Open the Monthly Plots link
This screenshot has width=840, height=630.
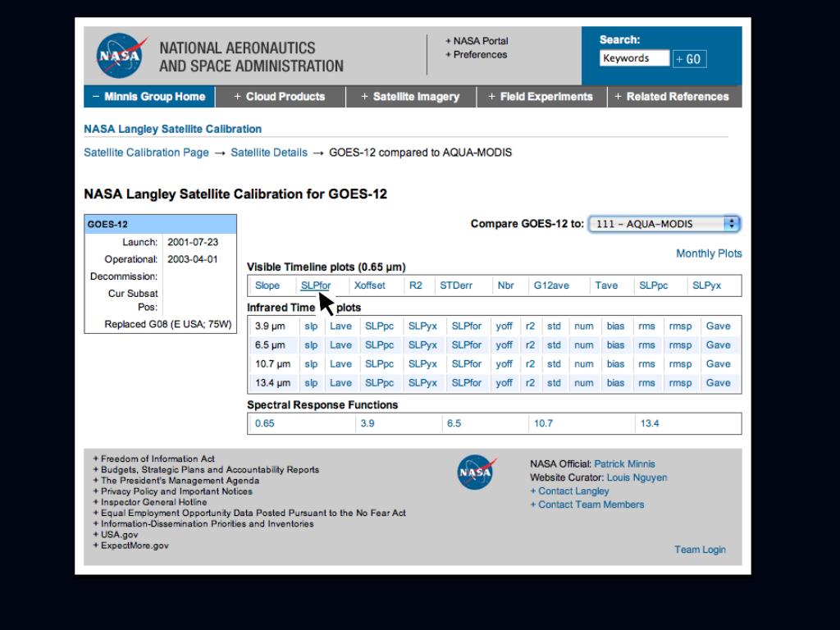pyautogui.click(x=709, y=253)
